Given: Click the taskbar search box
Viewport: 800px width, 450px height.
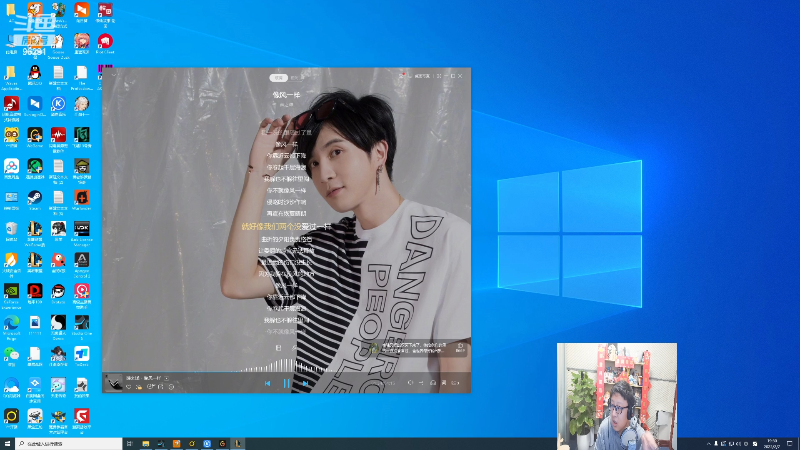Looking at the screenshot, I should click(x=69, y=444).
